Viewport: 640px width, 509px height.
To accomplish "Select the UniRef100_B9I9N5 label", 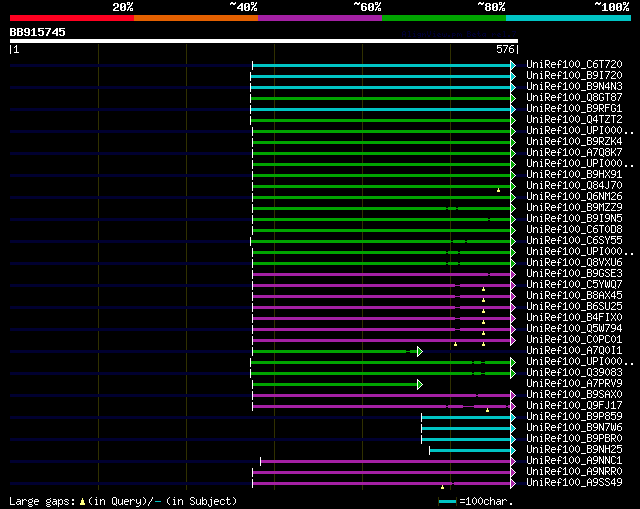I will (574, 219).
